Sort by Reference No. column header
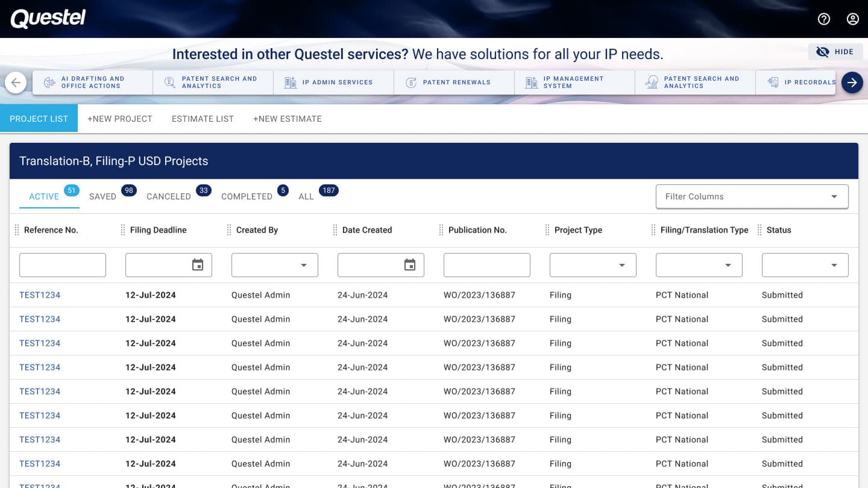This screenshot has width=868, height=488. click(x=51, y=230)
